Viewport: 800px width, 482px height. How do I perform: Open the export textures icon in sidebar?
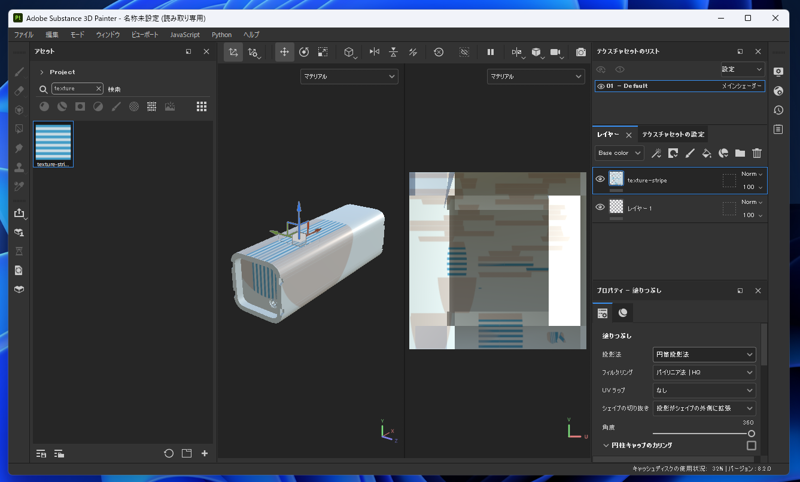click(x=19, y=213)
